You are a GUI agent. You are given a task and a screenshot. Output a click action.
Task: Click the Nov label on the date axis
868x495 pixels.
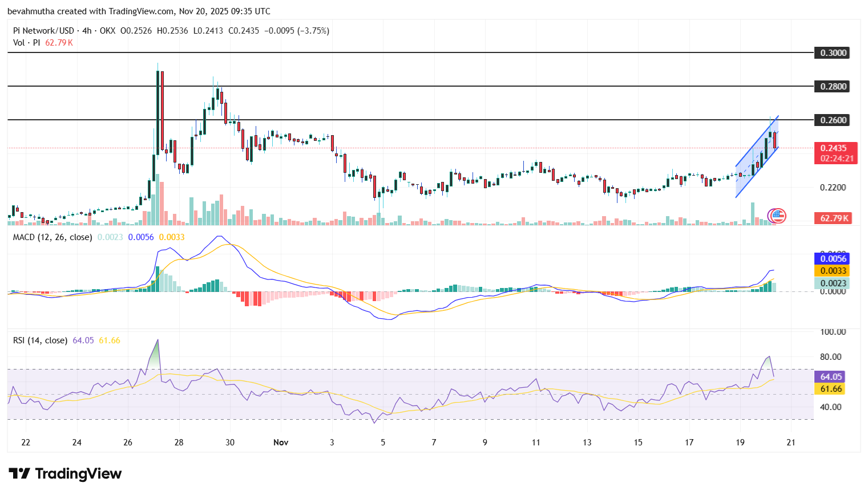(x=281, y=442)
